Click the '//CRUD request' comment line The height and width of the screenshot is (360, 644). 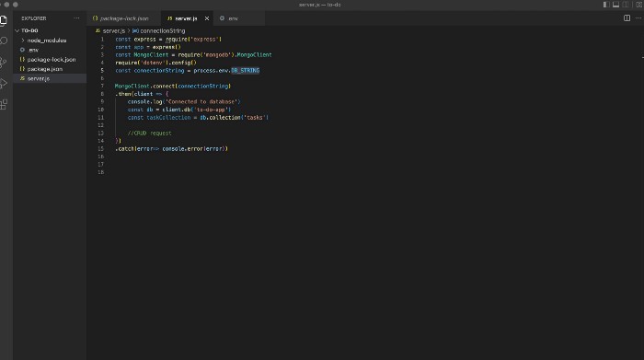point(149,134)
